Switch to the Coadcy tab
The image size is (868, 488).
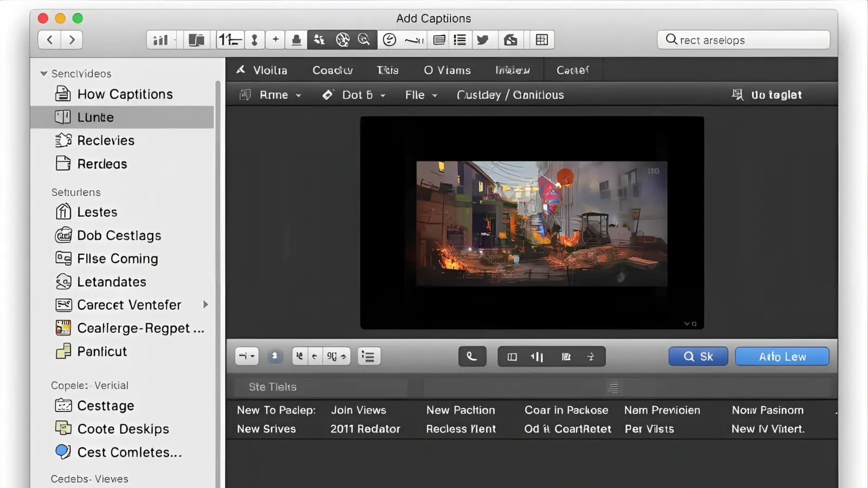333,70
